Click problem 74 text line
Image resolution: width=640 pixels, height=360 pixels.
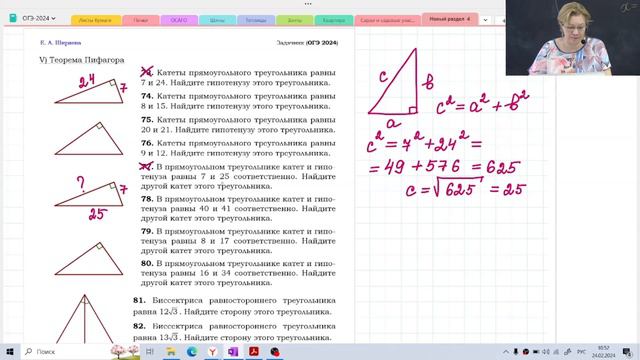tap(238, 101)
